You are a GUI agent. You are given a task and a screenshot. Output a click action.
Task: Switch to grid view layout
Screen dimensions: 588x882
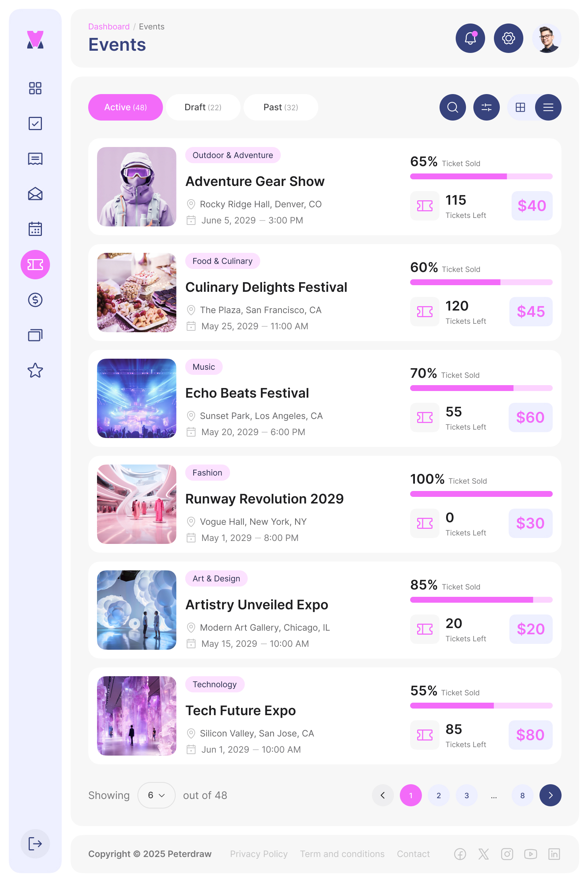[x=520, y=107]
